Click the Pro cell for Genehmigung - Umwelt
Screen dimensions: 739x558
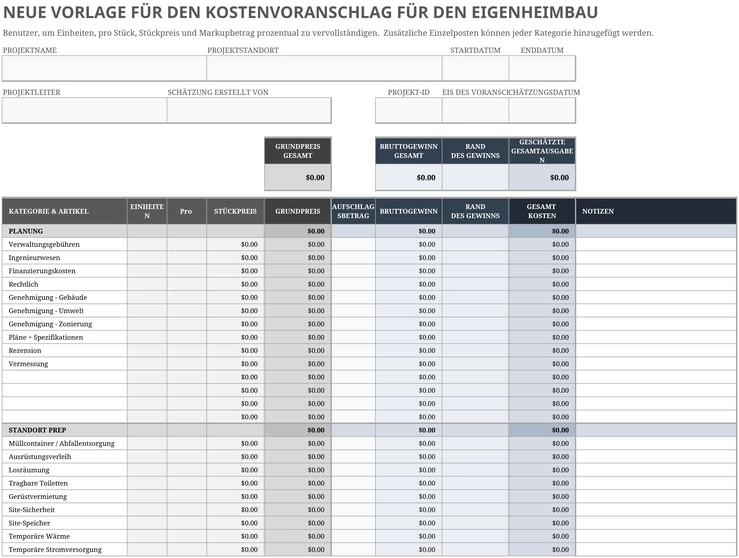(186, 311)
